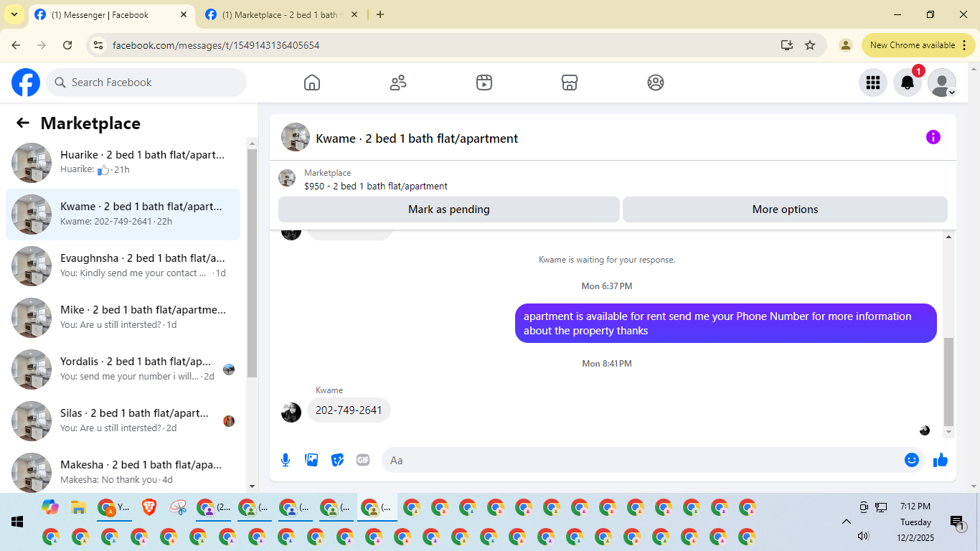The image size is (980, 551).
Task: Click the listing thumbnail in the chat header
Action: pos(296,137)
